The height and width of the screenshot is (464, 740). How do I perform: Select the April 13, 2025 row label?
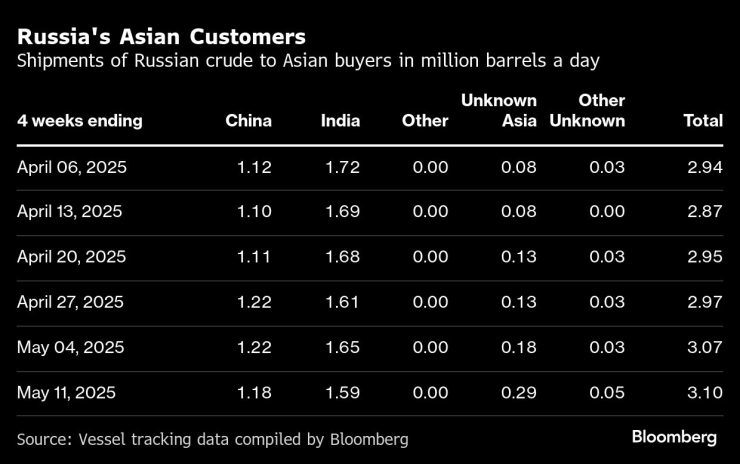(72, 212)
